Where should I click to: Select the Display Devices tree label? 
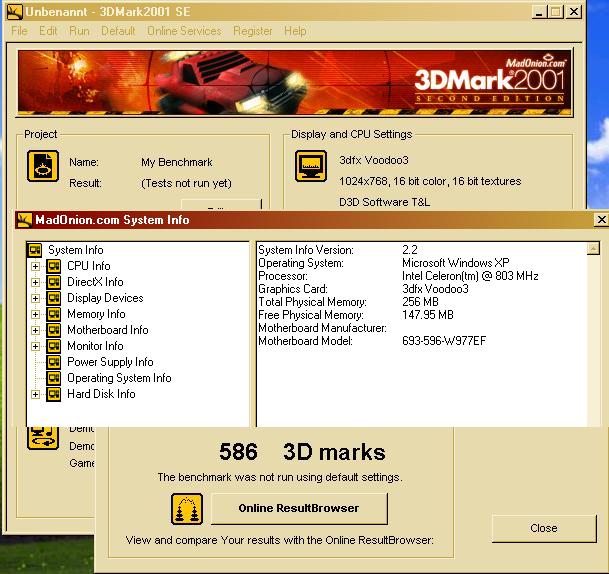pyautogui.click(x=105, y=298)
